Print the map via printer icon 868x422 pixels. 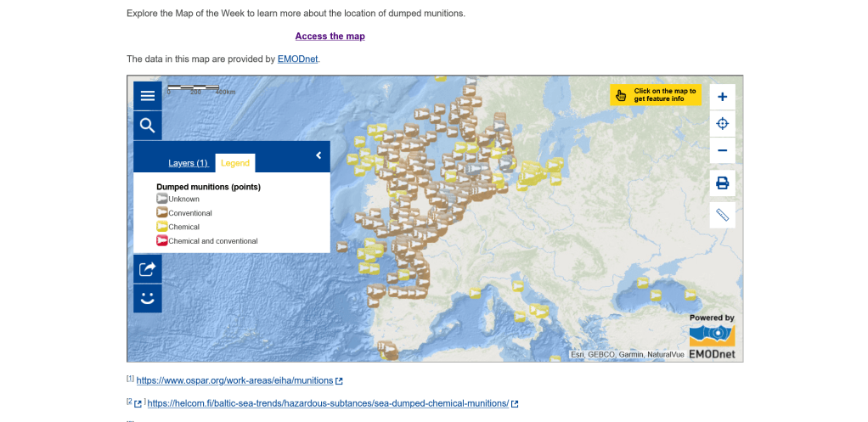[x=722, y=183]
